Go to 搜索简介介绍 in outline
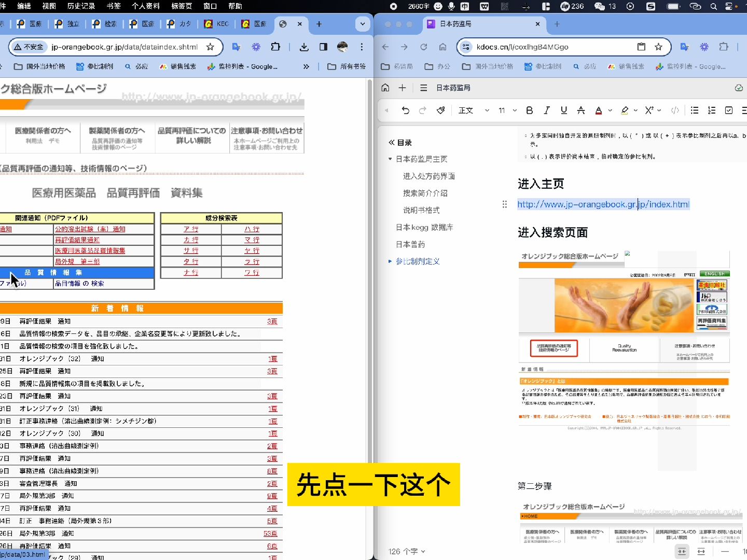The width and height of the screenshot is (747, 560). pyautogui.click(x=425, y=193)
